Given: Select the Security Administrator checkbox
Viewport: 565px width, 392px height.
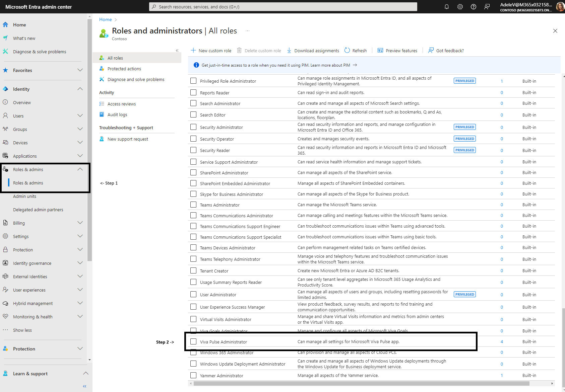Looking at the screenshot, I should 193,127.
